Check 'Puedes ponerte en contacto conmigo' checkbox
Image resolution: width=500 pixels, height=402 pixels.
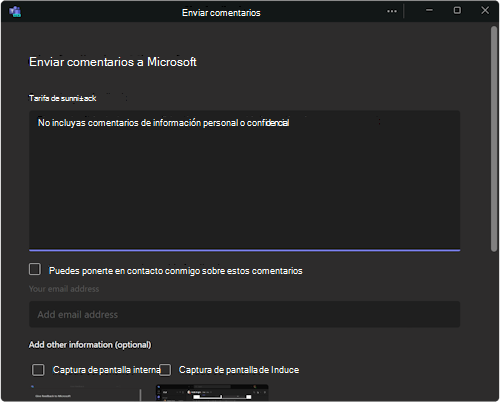(35, 269)
